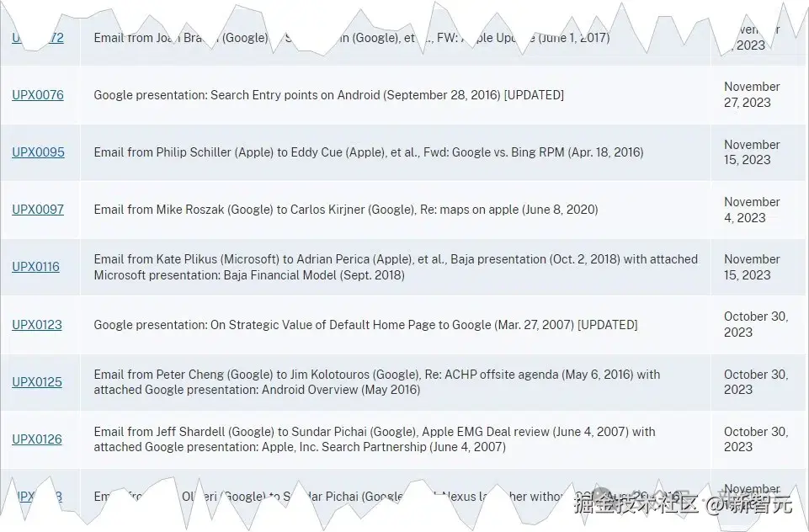Select the date cell in the UPX0123 row
This screenshot has width=809, height=532.
(x=755, y=324)
